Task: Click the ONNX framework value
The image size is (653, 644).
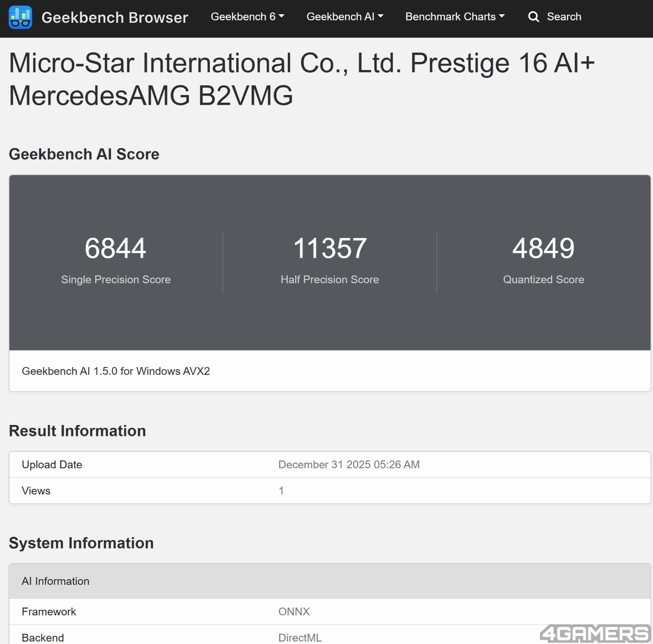Action: pos(294,612)
